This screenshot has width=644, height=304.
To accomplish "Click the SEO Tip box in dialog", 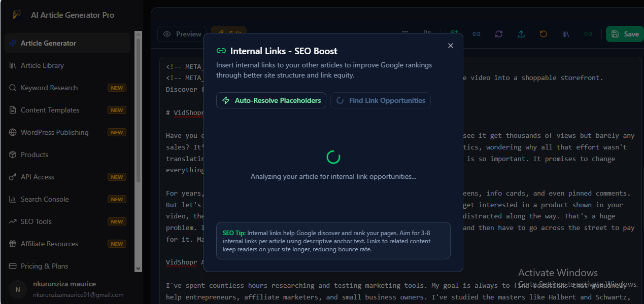I will pos(333,241).
